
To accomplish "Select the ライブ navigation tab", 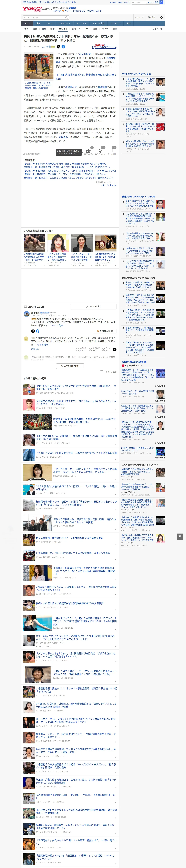I will (x=49, y=24).
